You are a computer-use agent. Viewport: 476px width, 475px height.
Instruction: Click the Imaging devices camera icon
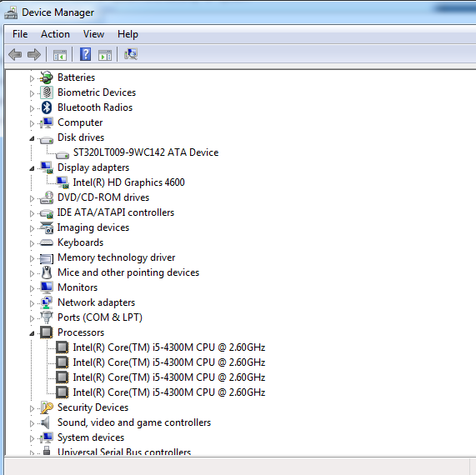[47, 227]
